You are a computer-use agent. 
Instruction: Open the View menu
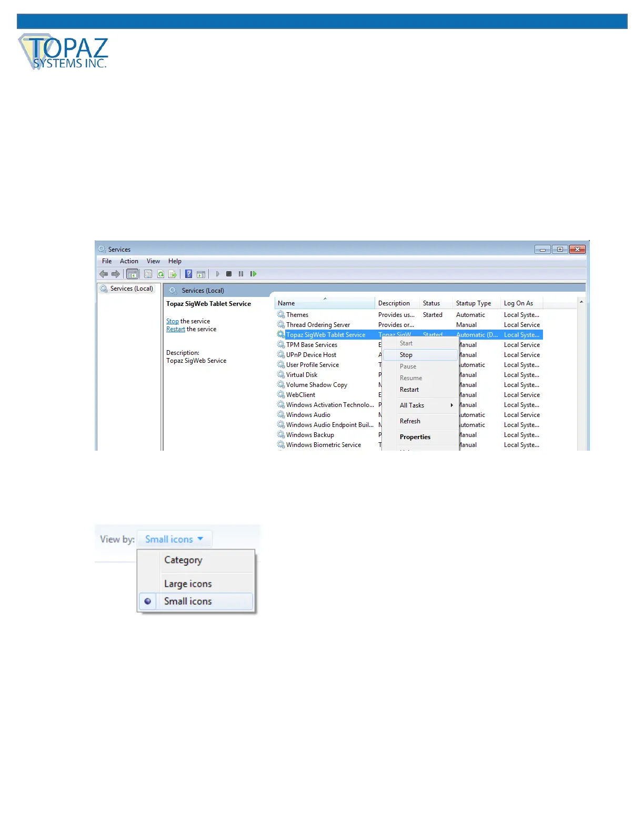153,261
